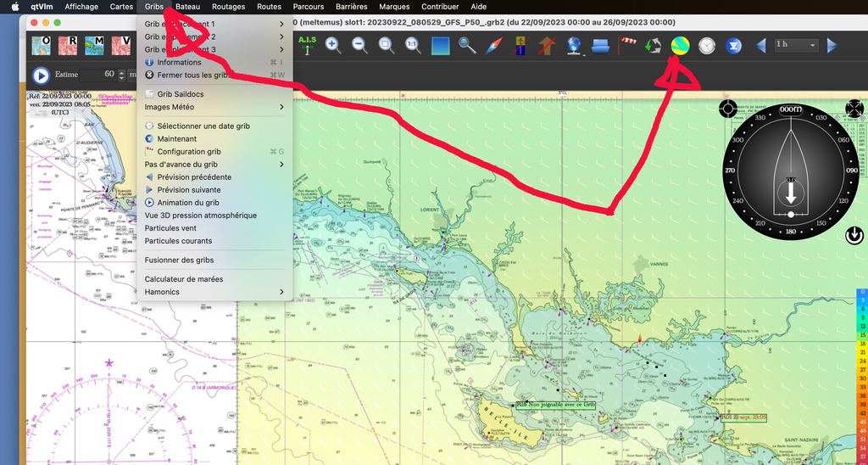The height and width of the screenshot is (465, 868).
Task: Click the down arrow circle under compass
Action: [x=854, y=236]
